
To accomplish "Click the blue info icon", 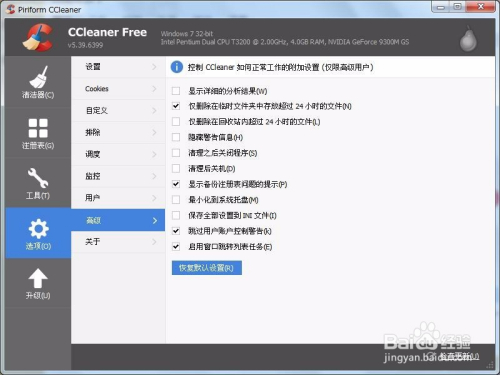I will (177, 67).
